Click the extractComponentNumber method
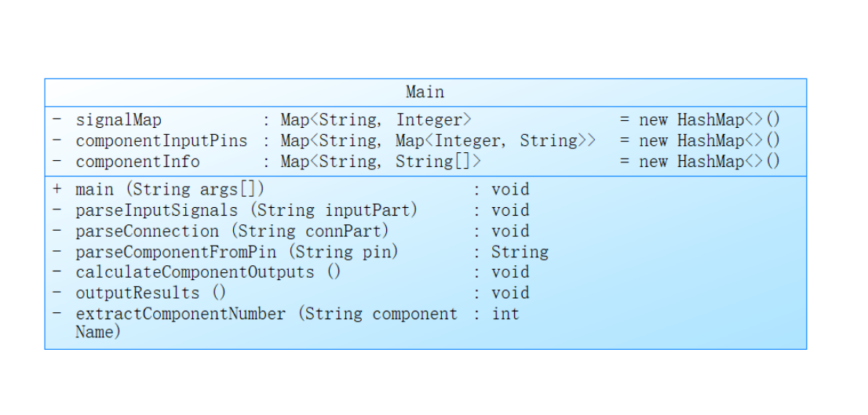The image size is (868, 415). tap(266, 314)
